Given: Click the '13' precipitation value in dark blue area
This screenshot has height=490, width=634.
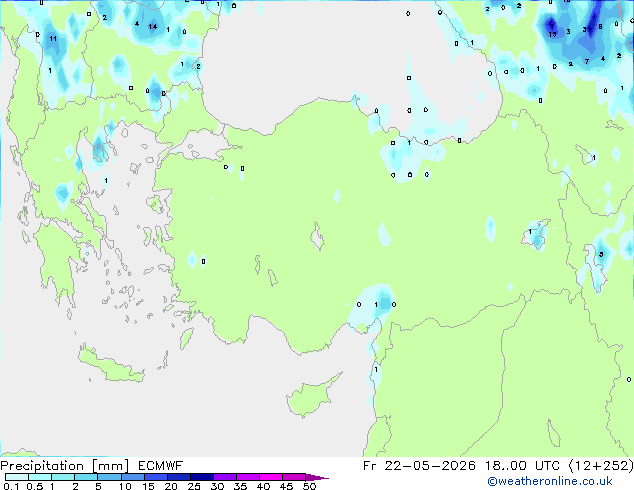Looking at the screenshot, I should pos(552,34).
